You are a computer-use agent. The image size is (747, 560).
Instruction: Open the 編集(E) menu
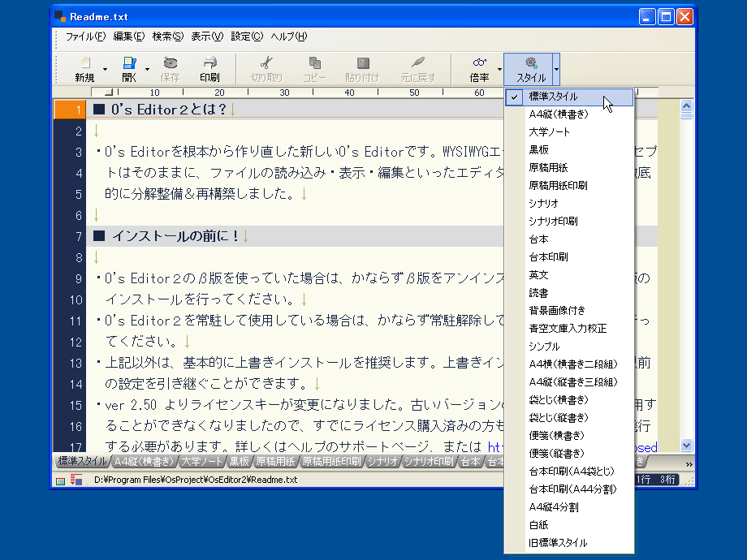pos(128,37)
